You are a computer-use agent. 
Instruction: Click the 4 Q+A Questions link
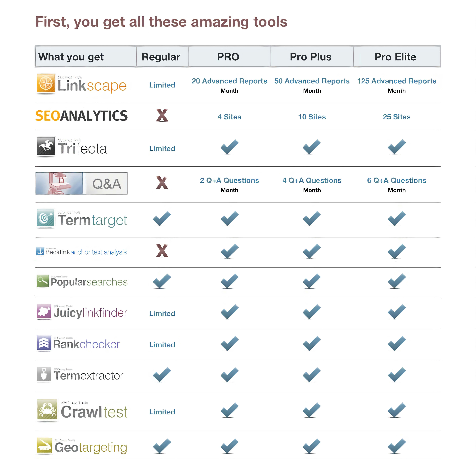[312, 180]
